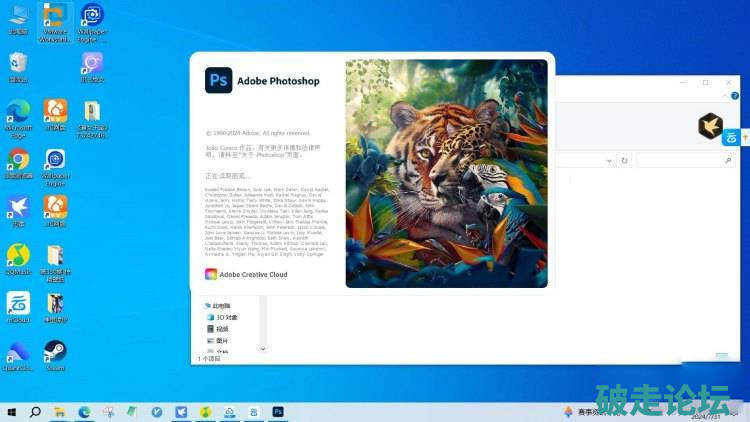Click the tiger artwork on the splash screen
Viewport: 750px width, 422px height.
[x=446, y=173]
